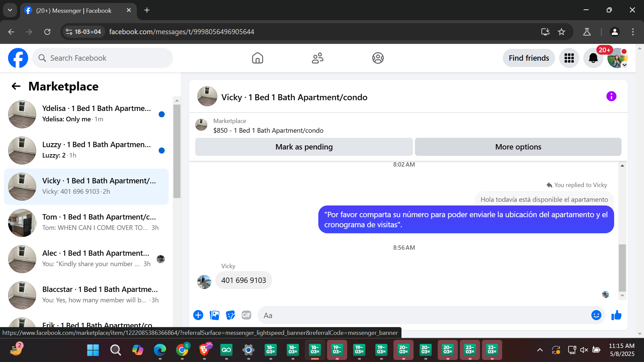Open the clock and date panel

point(622,350)
